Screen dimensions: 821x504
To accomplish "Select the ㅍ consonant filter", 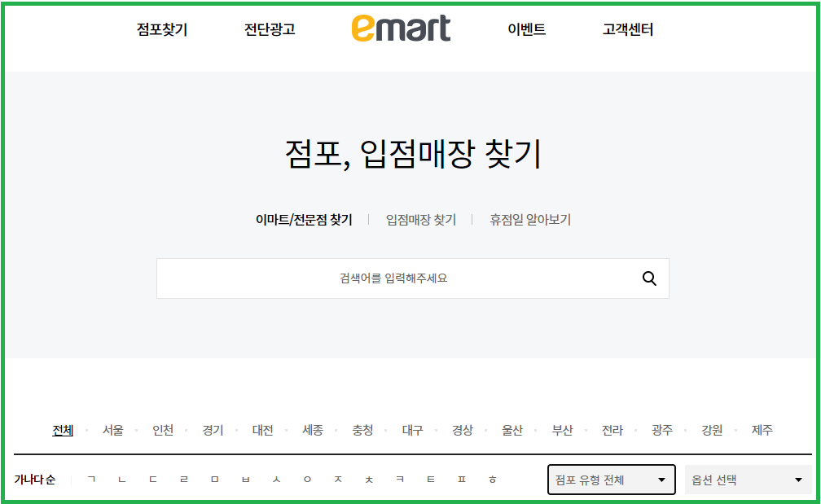I will (x=462, y=479).
